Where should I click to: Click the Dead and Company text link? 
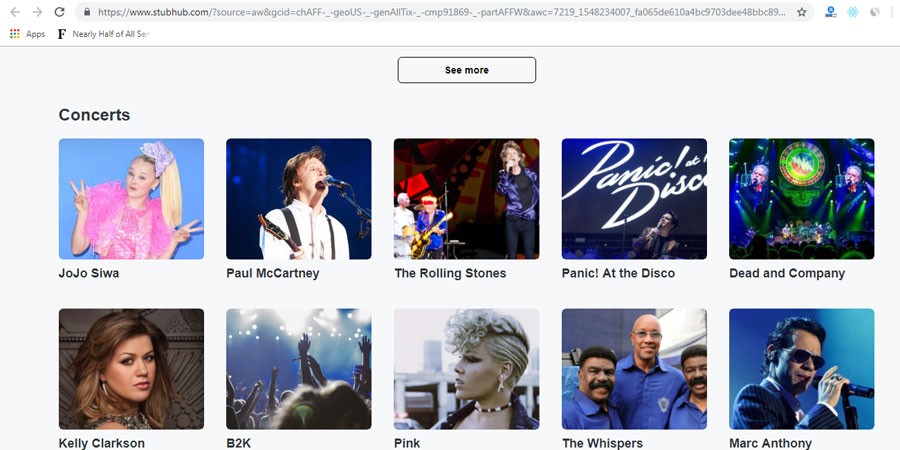[787, 273]
